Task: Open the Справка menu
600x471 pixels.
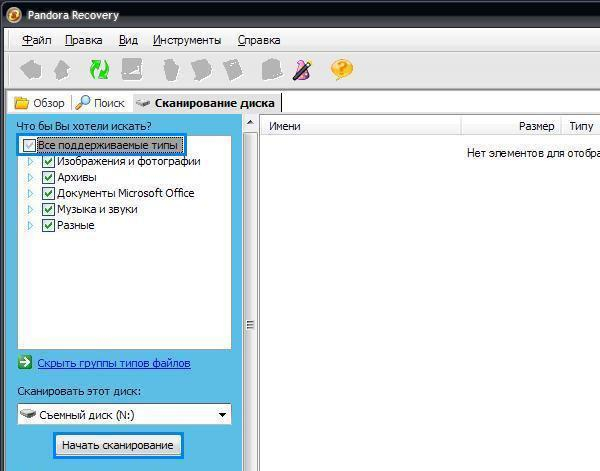Action: pyautogui.click(x=259, y=40)
